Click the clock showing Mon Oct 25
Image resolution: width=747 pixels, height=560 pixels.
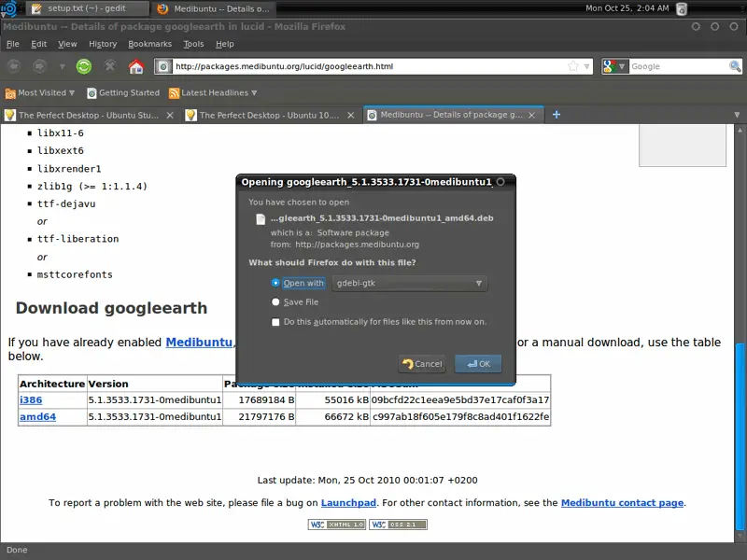627,8
